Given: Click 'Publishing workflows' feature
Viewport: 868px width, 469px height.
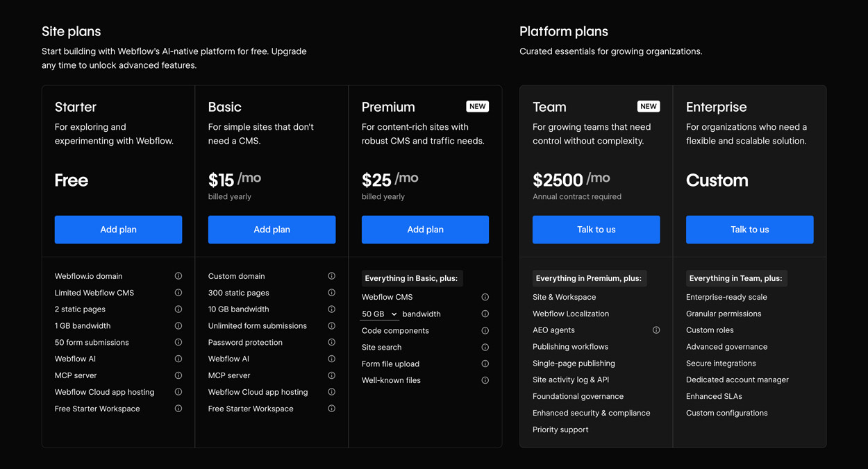Looking at the screenshot, I should tap(570, 347).
